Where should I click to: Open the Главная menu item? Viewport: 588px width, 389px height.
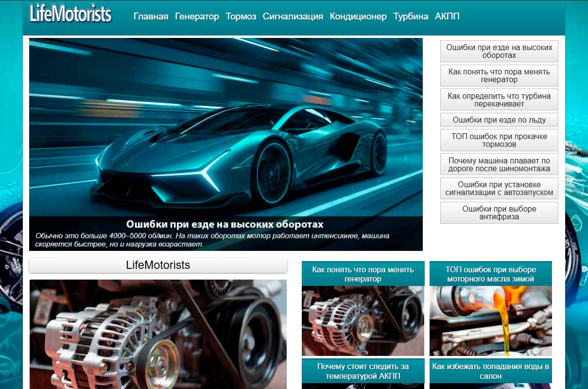(151, 17)
